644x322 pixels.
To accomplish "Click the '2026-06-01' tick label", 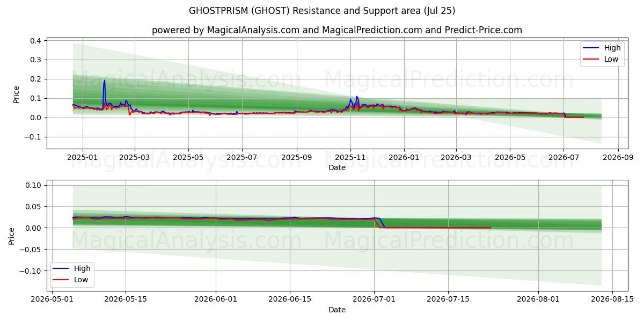I will tap(216, 299).
